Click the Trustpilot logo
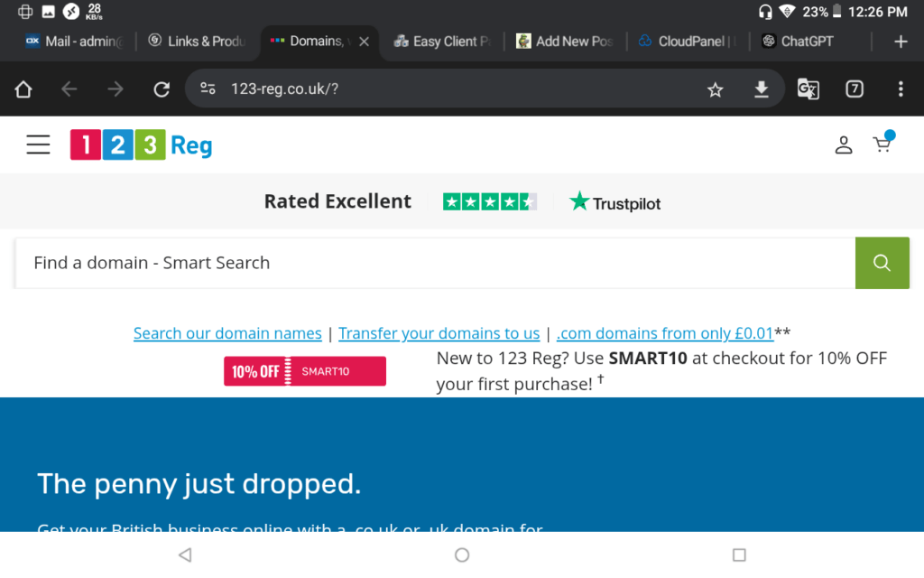The image size is (924, 578). point(614,202)
